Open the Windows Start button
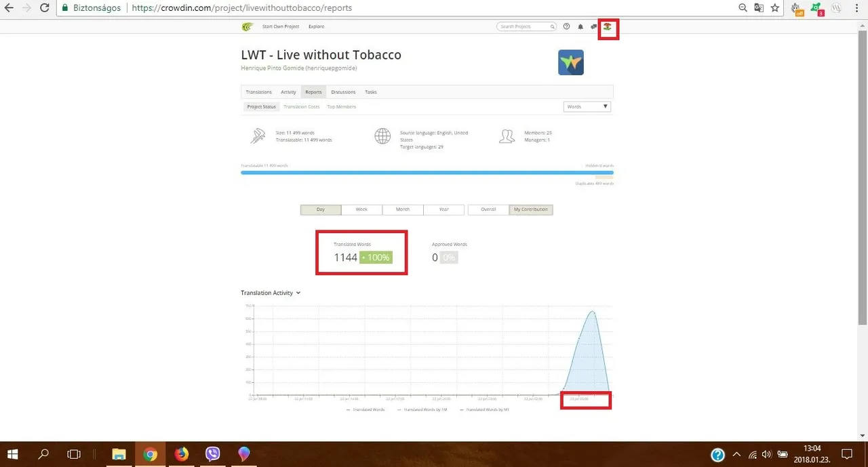Image resolution: width=868 pixels, height=467 pixels. click(x=12, y=454)
